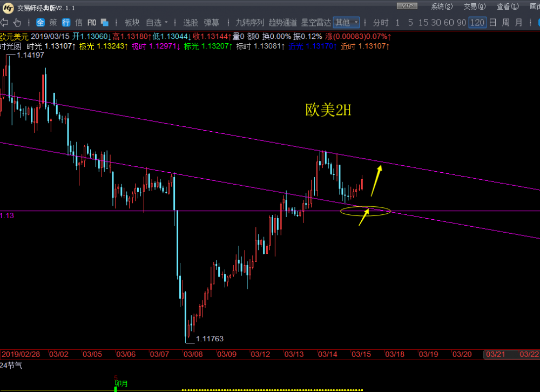Click the back arrow icon
The image size is (540, 392).
(4, 23)
